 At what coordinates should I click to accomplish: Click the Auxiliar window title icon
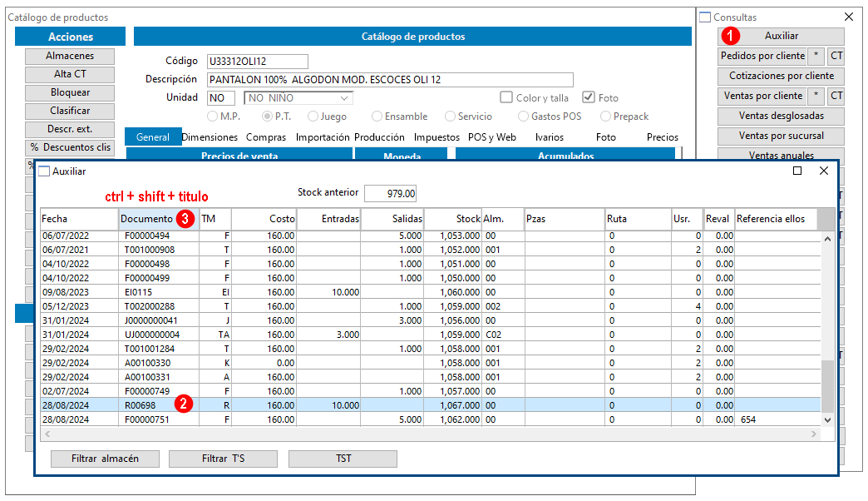(44, 171)
